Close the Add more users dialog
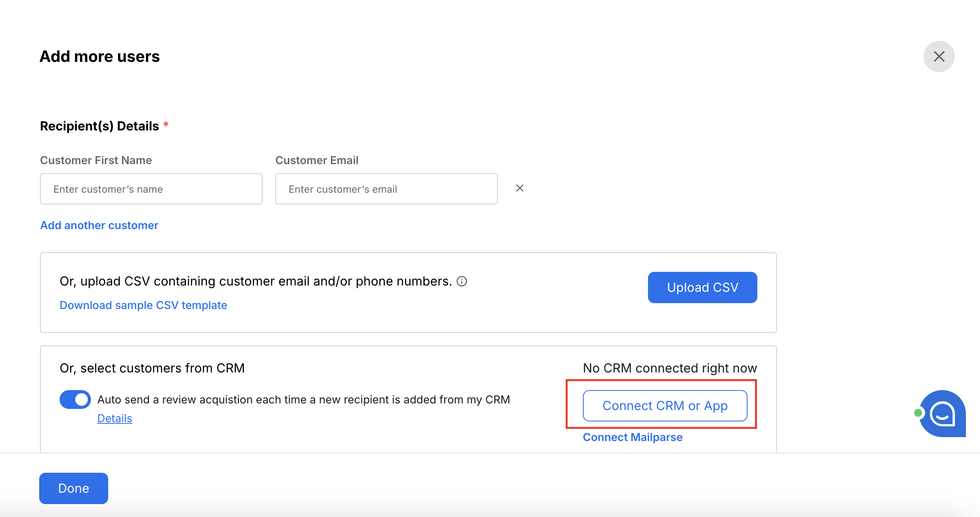The image size is (980, 517). coord(939,56)
